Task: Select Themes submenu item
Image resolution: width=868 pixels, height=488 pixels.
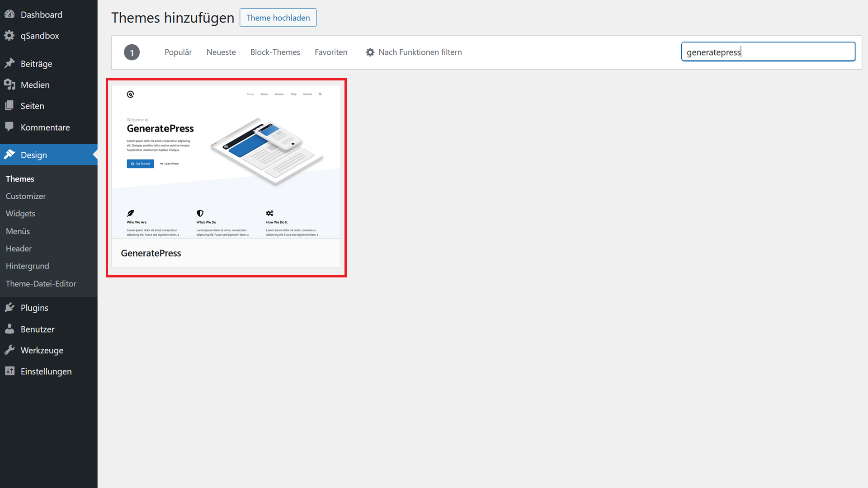Action: point(20,178)
